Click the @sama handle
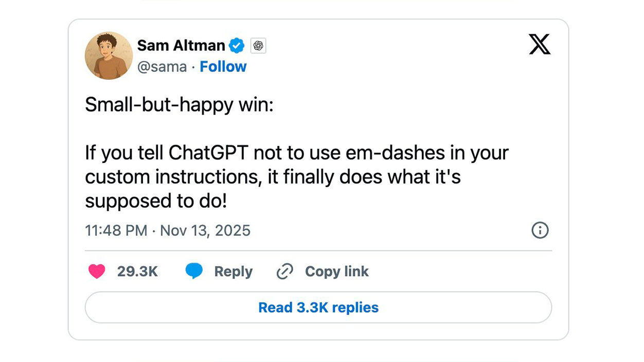This screenshot has height=362, width=644. click(163, 66)
